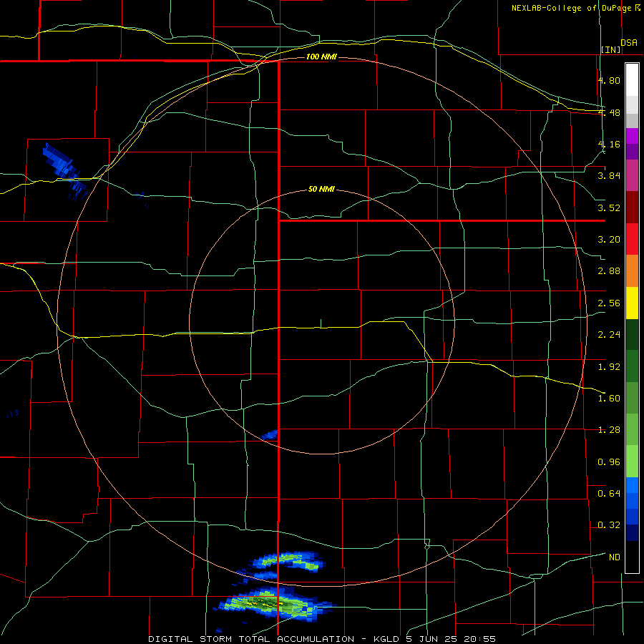Click the 4.16 legend value
Screen dimensions: 644x644
(609, 144)
